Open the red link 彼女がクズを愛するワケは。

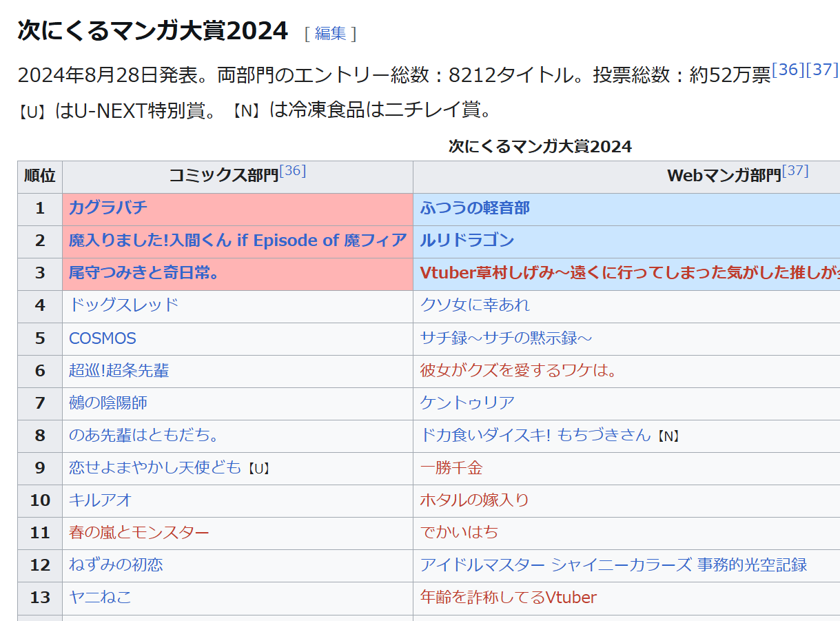point(519,371)
